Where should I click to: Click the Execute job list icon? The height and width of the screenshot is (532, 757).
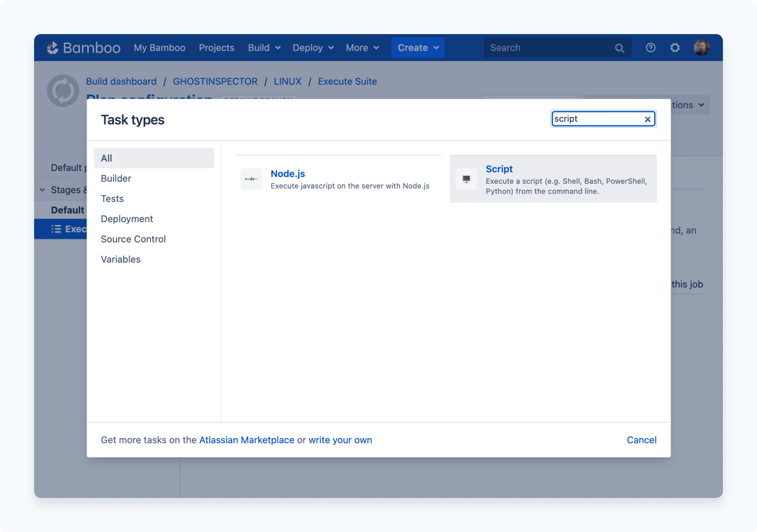(x=56, y=229)
